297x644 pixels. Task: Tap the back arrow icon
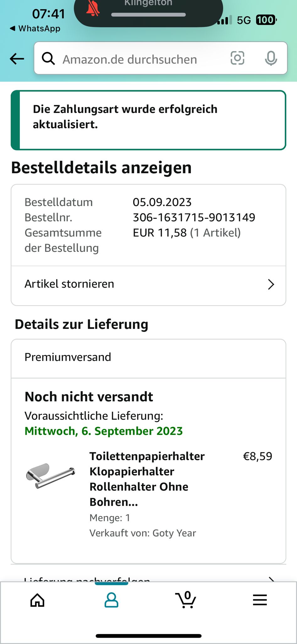click(17, 58)
